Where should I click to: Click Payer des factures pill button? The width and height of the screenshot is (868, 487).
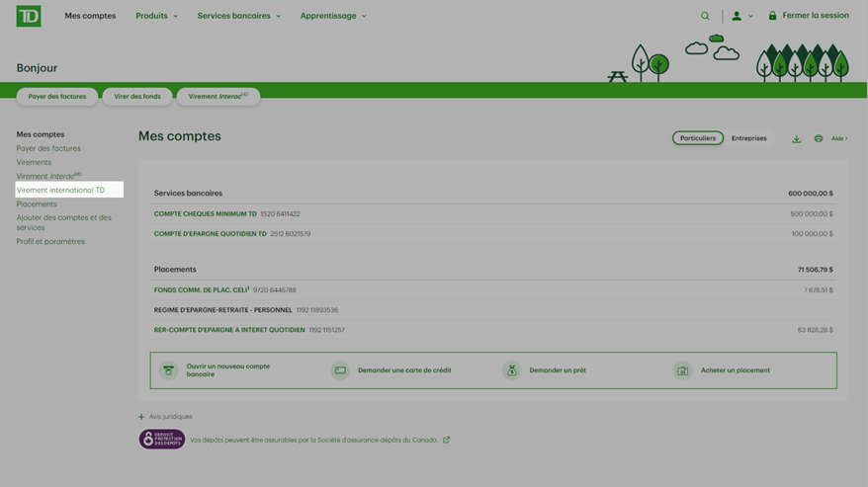[x=57, y=96]
